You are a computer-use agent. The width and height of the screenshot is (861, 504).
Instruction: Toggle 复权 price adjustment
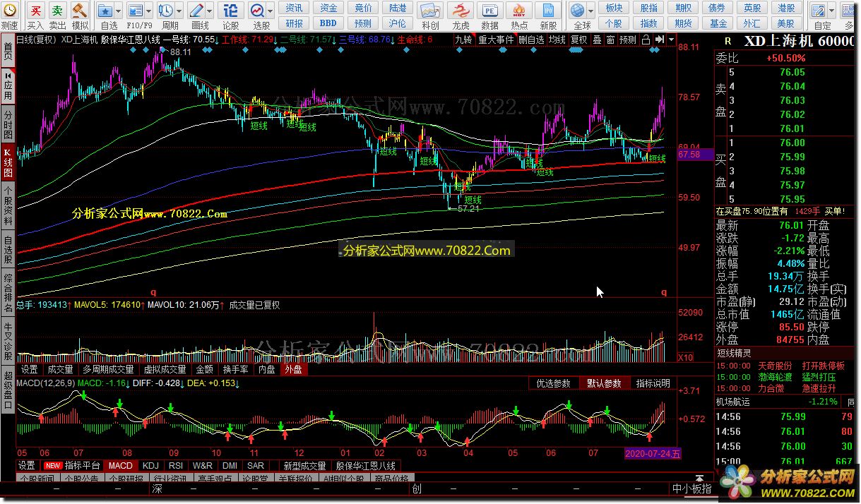(579, 40)
